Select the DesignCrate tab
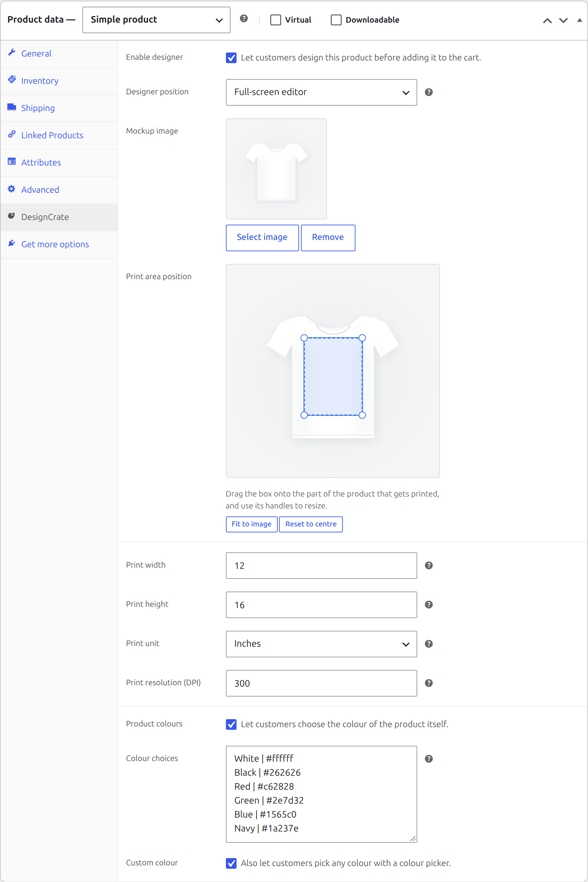588x882 pixels. pos(59,217)
